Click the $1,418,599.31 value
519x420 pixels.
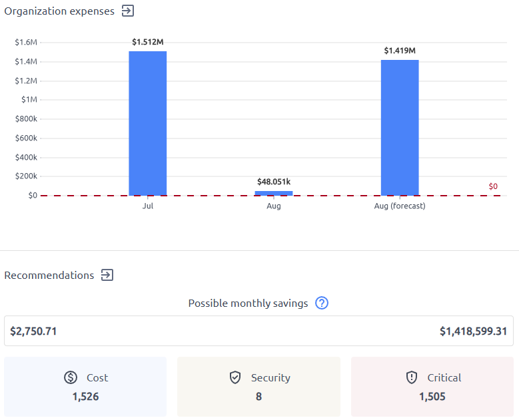[x=473, y=331]
